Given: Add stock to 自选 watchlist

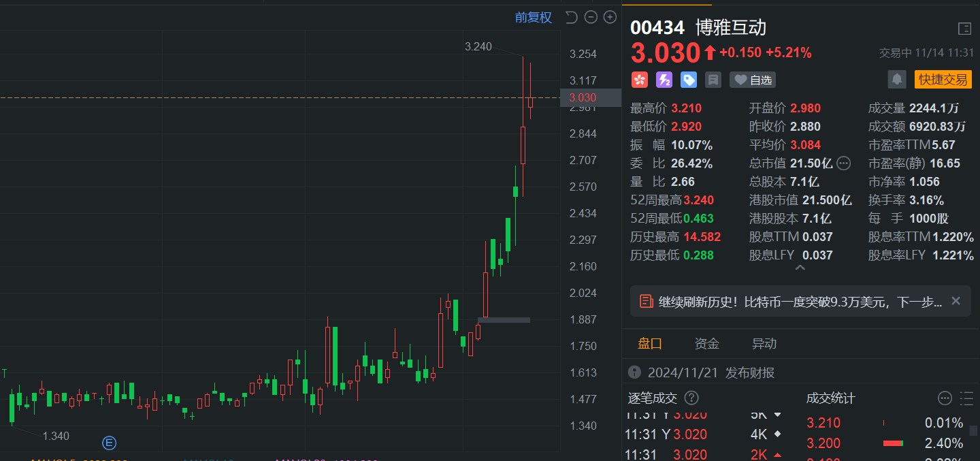Looking at the screenshot, I should pos(753,80).
